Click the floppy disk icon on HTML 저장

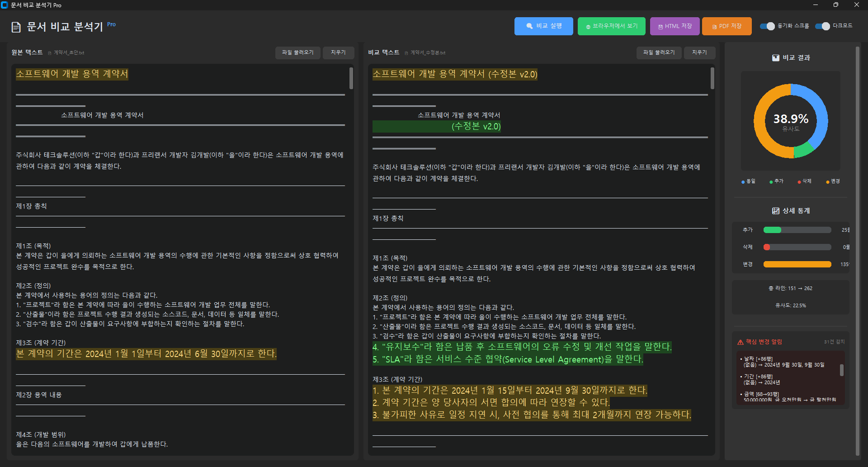click(x=660, y=27)
